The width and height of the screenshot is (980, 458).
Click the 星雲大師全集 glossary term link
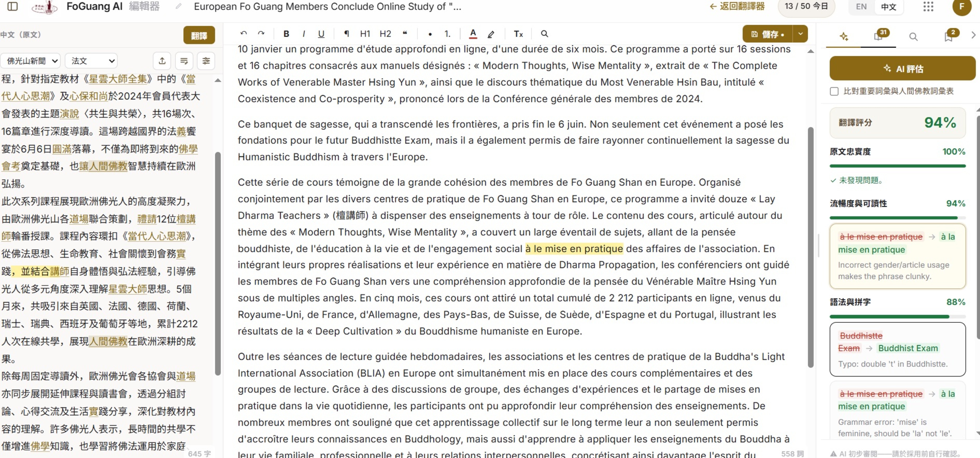pos(118,79)
